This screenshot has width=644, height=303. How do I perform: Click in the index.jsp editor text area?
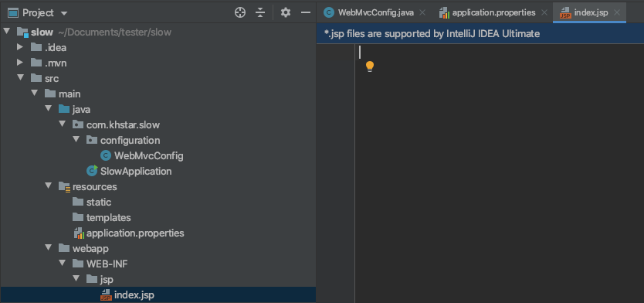pyautogui.click(x=500, y=173)
